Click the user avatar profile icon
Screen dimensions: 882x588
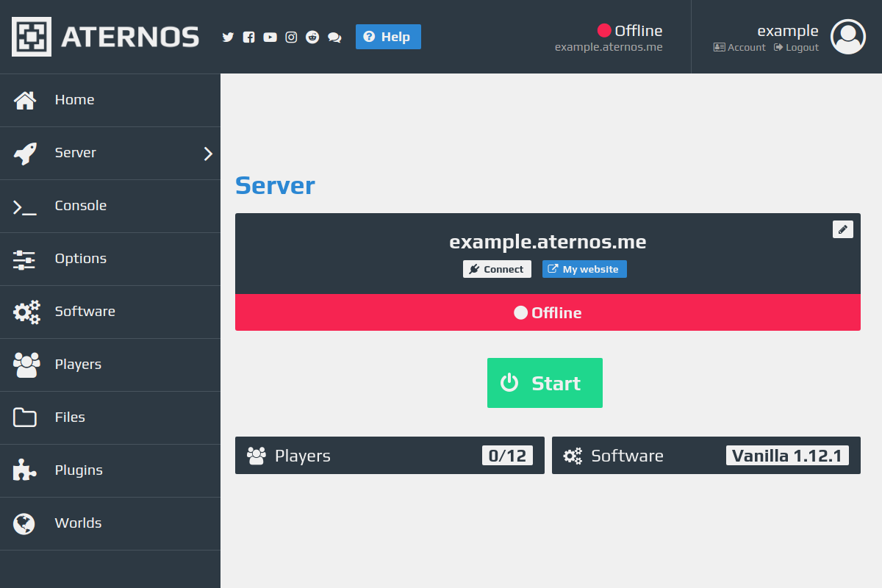pos(848,37)
